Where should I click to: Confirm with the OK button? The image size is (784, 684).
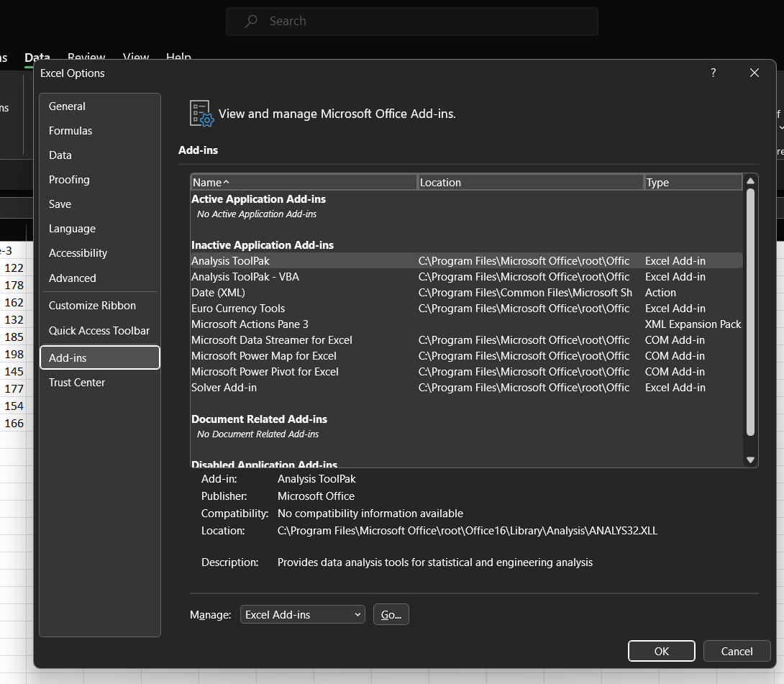(x=662, y=651)
